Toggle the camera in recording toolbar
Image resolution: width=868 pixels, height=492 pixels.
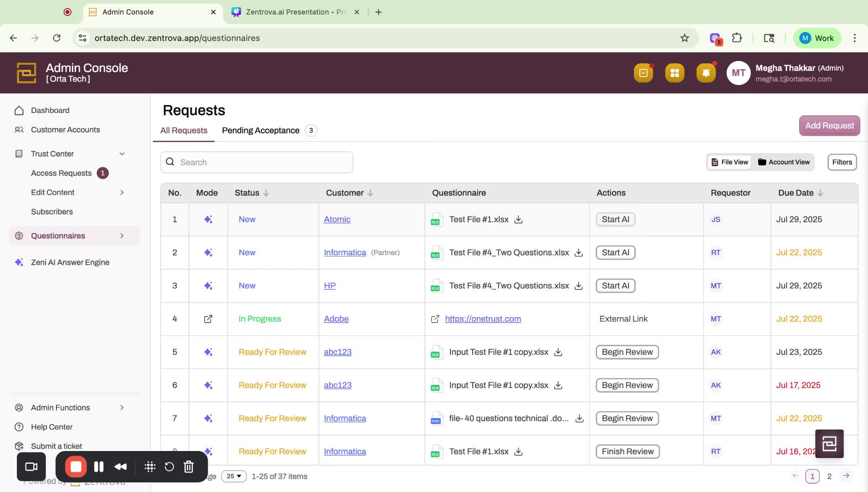tap(31, 467)
